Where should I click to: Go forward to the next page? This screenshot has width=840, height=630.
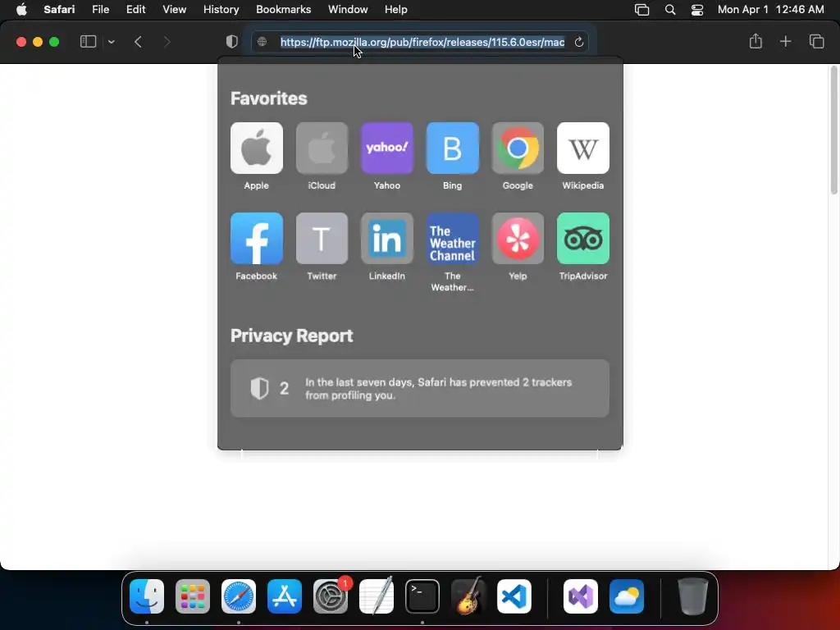click(167, 42)
